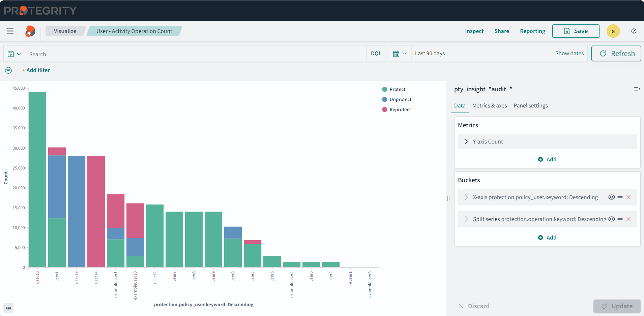Expand the Split series bucket settings
Viewport: 644px width, 316px height.
[466, 219]
